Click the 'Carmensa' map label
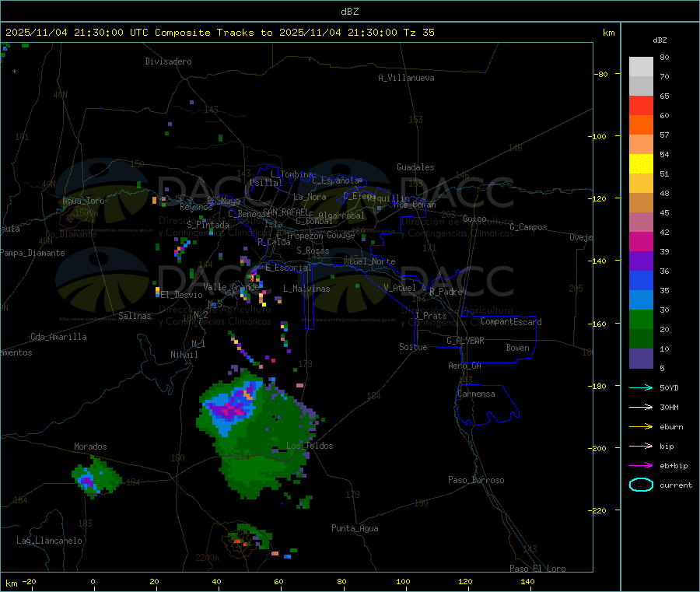 [x=476, y=394]
